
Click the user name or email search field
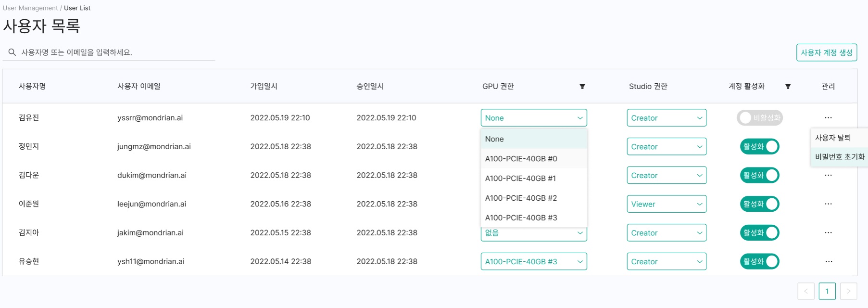coord(115,52)
